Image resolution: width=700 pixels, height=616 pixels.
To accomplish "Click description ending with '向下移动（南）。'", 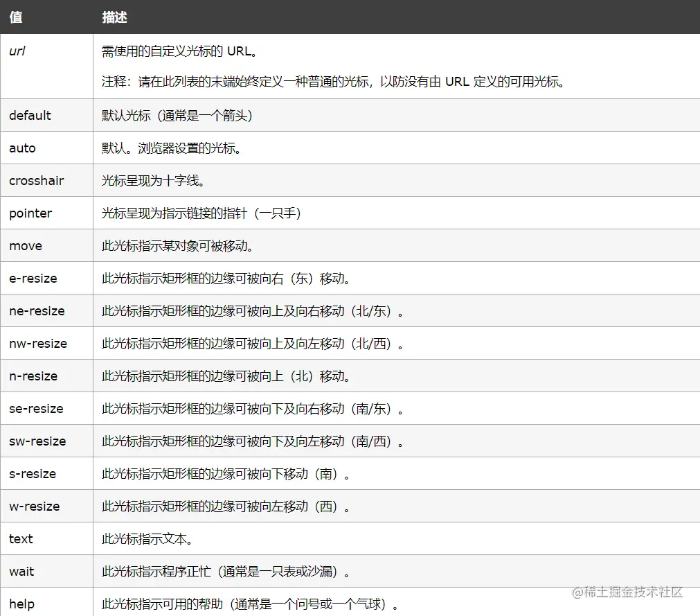I will tap(226, 475).
